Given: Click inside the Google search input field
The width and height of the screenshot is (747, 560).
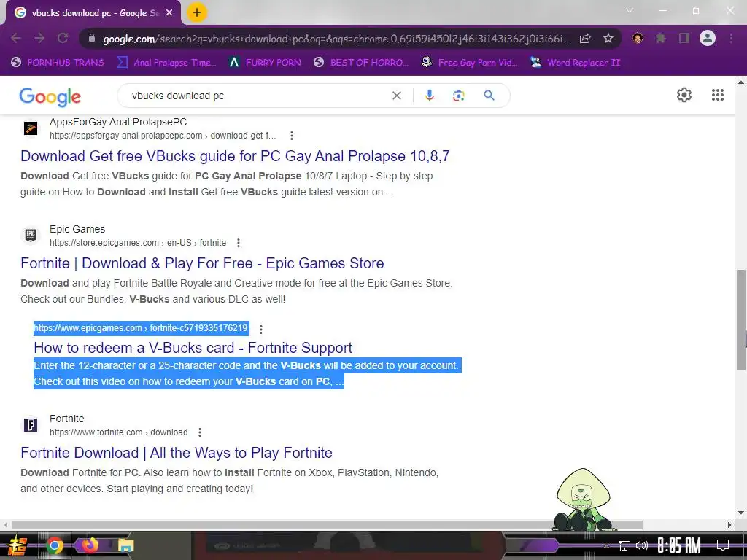Looking at the screenshot, I should pyautogui.click(x=258, y=96).
